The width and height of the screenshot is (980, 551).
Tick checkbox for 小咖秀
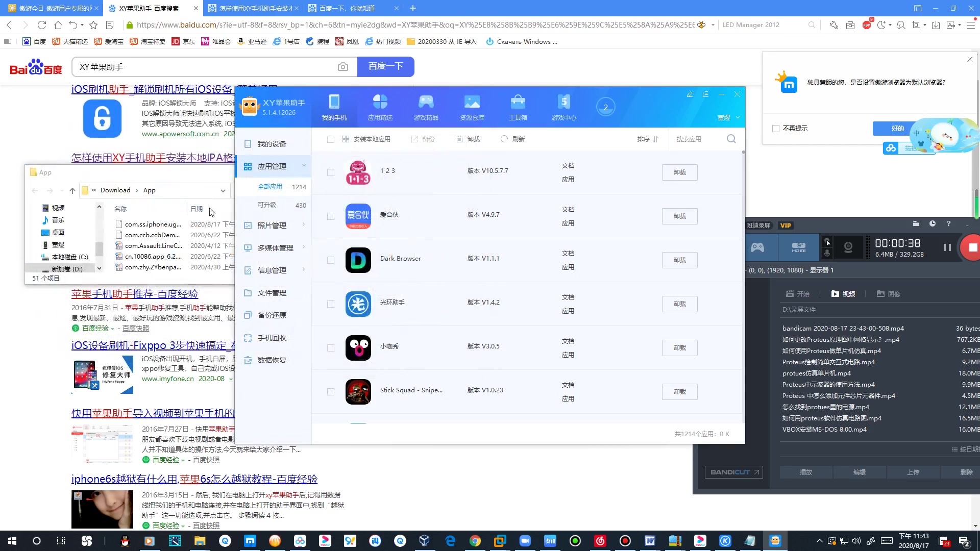tap(330, 348)
